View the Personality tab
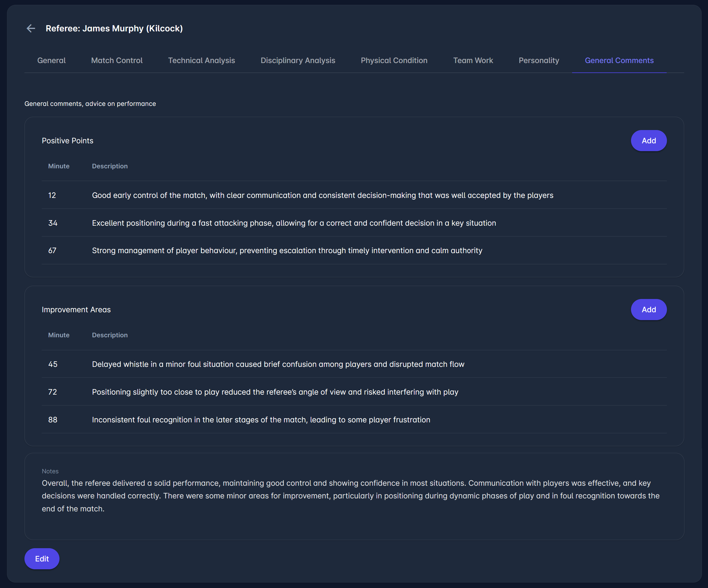This screenshot has width=708, height=588. point(538,61)
